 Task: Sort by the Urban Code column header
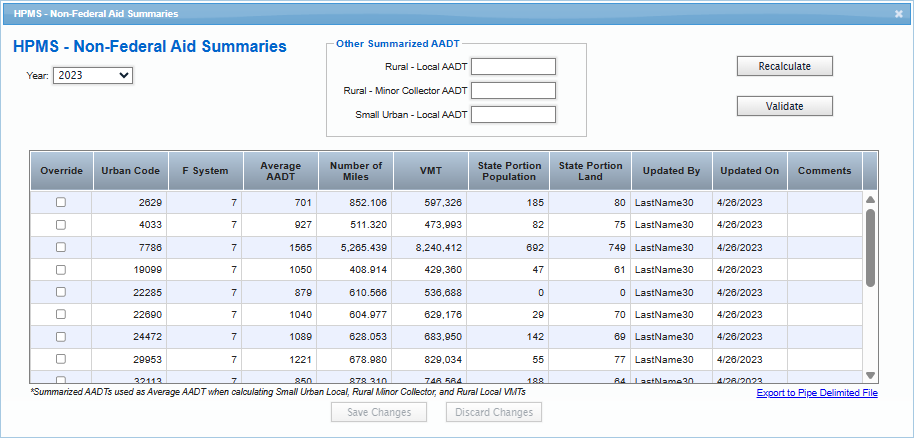pos(131,171)
